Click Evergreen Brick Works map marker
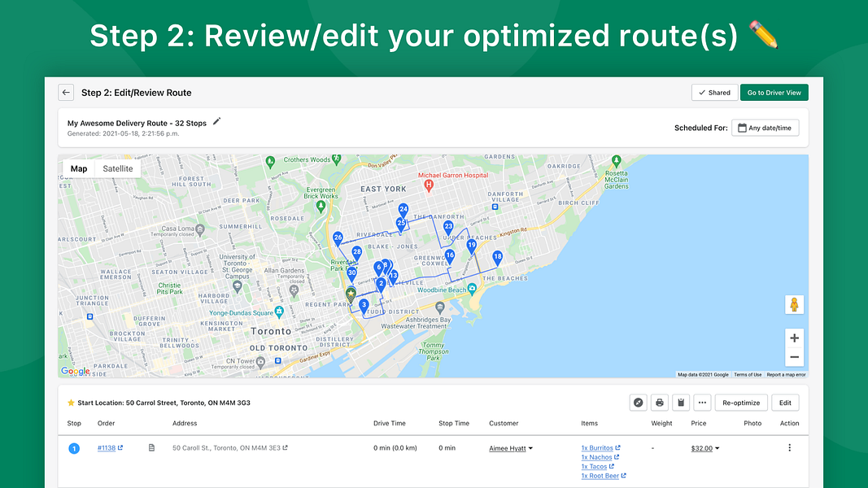Image resolution: width=868 pixels, height=488 pixels. pyautogui.click(x=321, y=206)
